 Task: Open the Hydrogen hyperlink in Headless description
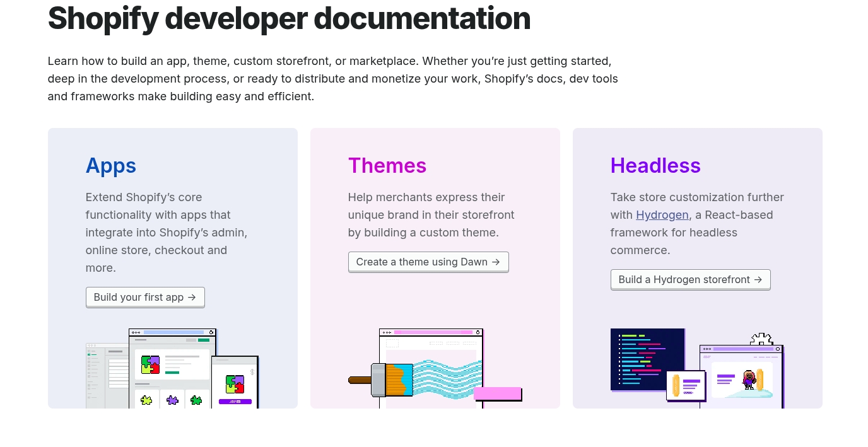(662, 215)
